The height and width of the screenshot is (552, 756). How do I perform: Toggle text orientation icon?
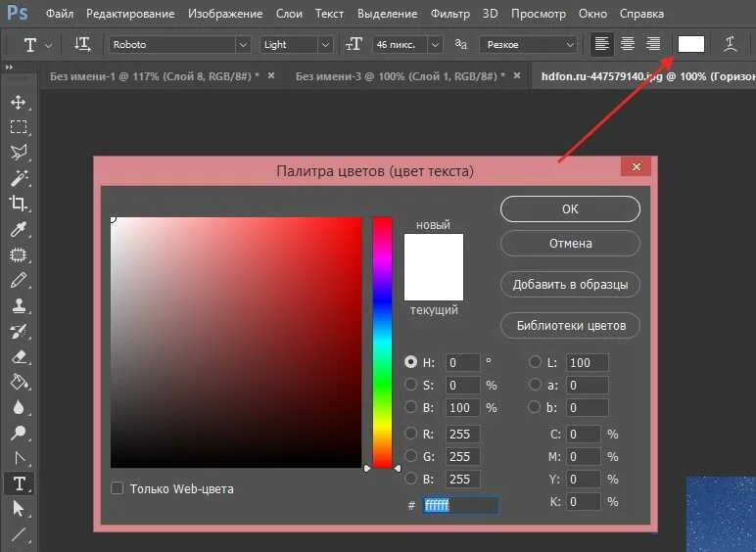tap(82, 44)
